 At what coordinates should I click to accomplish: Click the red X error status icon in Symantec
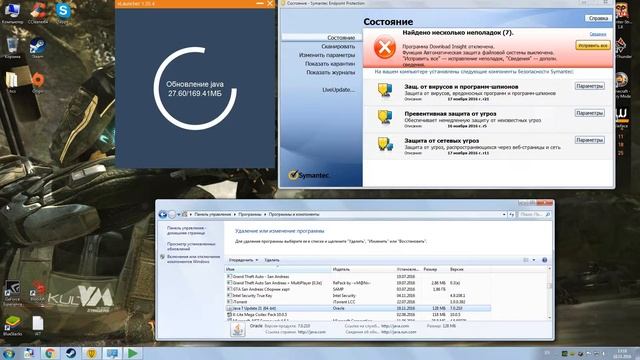pyautogui.click(x=384, y=48)
